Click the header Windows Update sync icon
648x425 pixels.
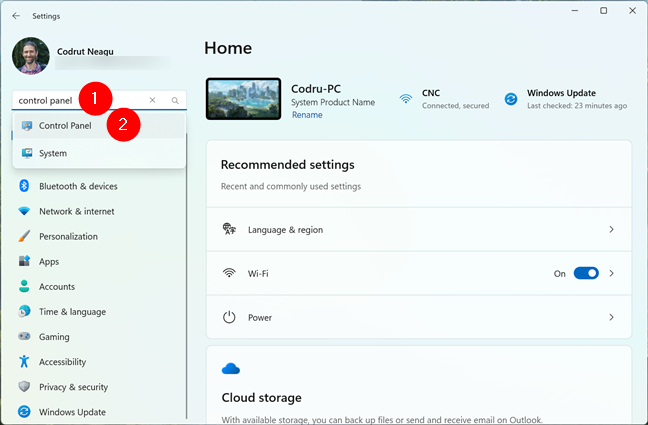511,99
